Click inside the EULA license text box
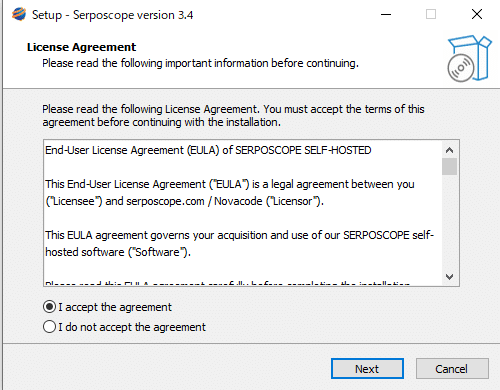This screenshot has width=500, height=390. click(x=243, y=213)
